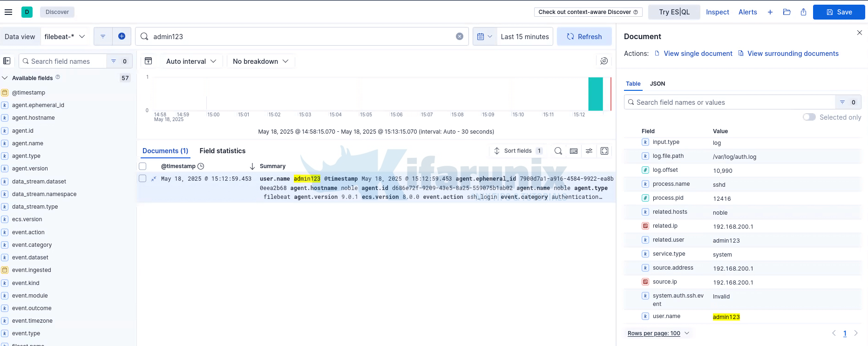This screenshot has width=868, height=346.
Task: Click the teal histogram bar in chart
Action: tap(595, 94)
